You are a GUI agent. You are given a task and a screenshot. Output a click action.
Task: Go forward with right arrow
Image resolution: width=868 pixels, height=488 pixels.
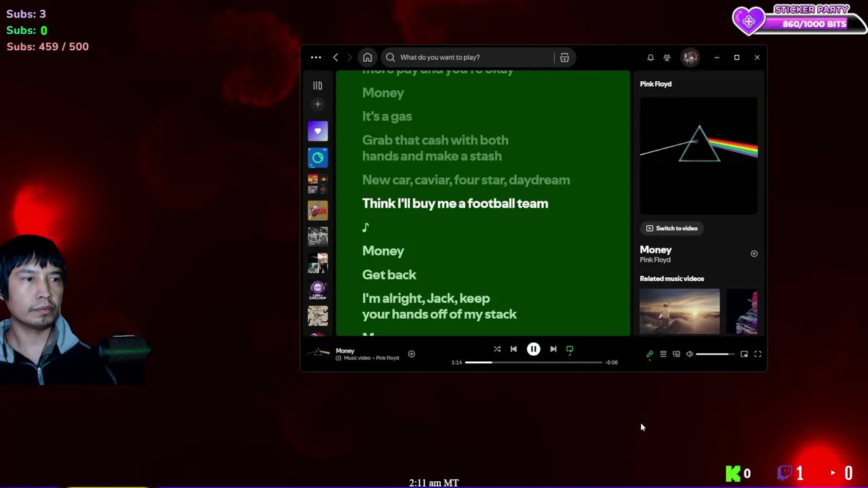point(349,58)
